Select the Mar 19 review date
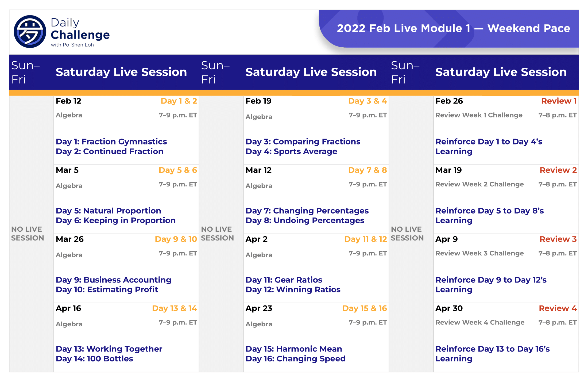The image size is (588, 382). (x=448, y=170)
